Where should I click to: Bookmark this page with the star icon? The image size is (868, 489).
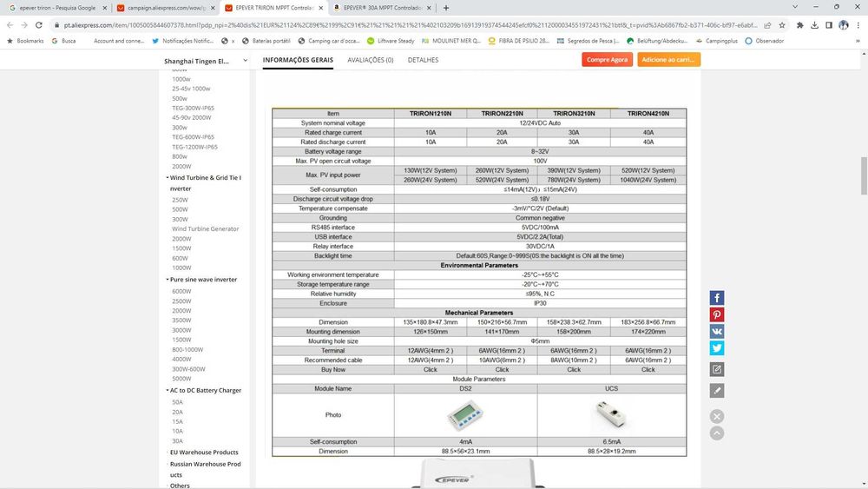click(x=782, y=25)
